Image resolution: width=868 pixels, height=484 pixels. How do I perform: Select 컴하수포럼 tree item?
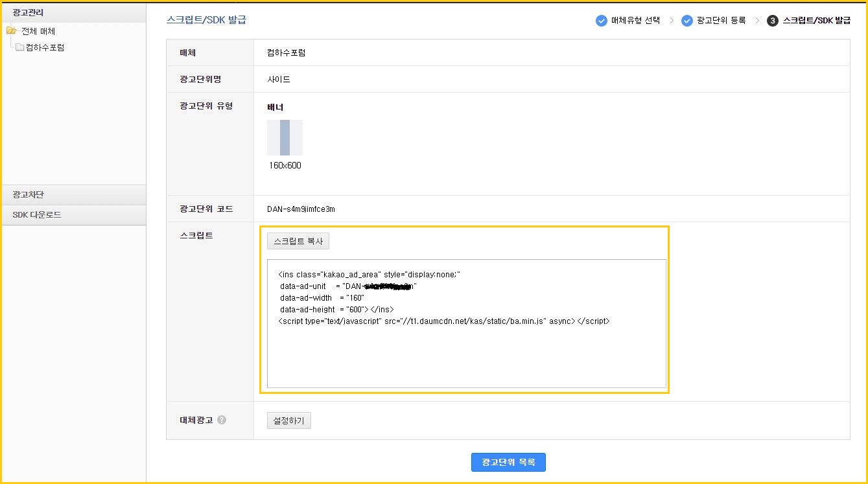tap(45, 47)
